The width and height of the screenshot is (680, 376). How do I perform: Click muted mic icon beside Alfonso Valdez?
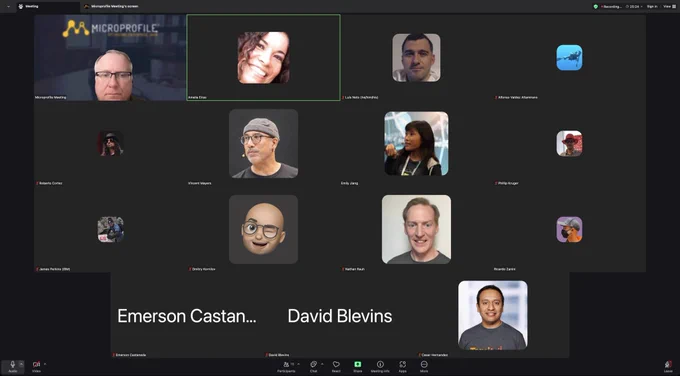(x=496, y=98)
